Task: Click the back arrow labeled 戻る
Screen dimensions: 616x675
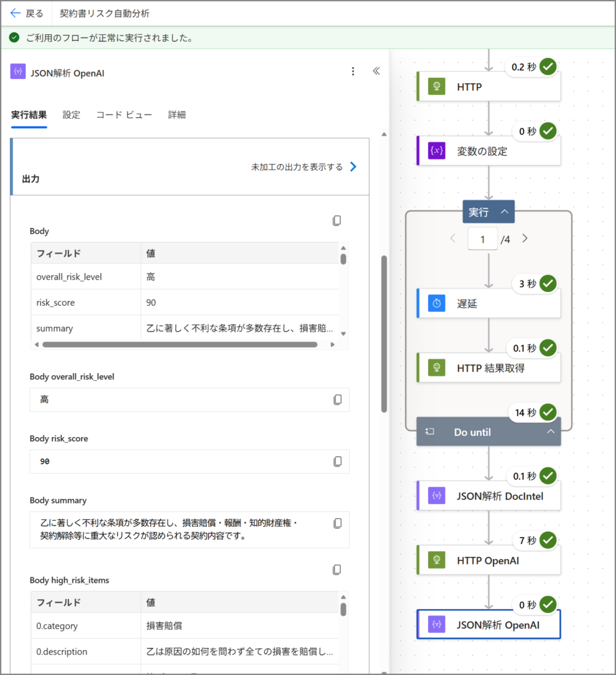Action: tap(26, 13)
